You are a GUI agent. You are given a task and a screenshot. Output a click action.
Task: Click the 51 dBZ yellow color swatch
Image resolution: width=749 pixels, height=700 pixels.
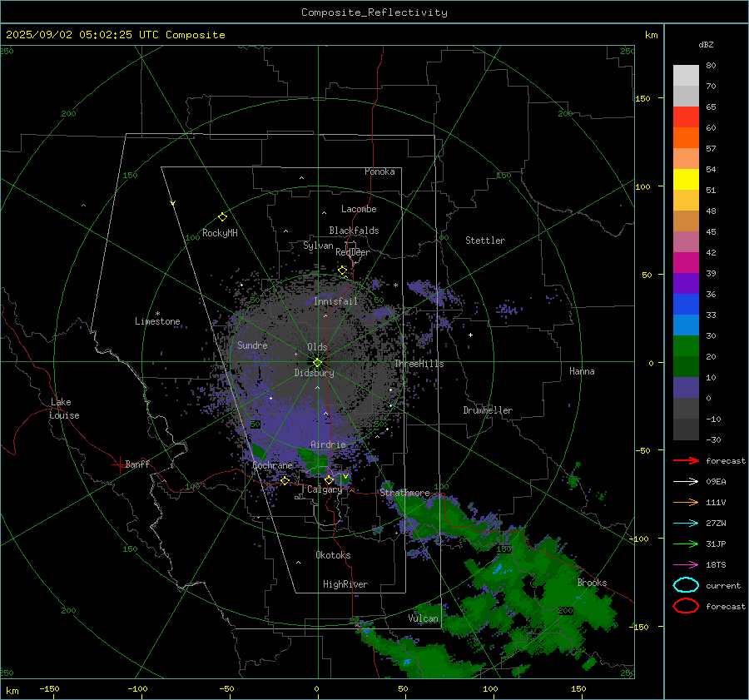[686, 179]
